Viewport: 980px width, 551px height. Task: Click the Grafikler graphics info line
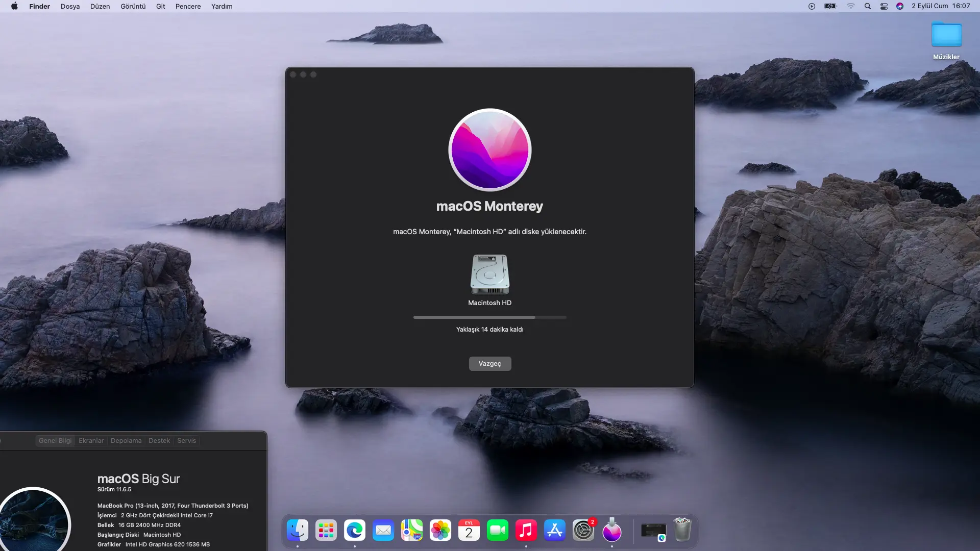(x=154, y=544)
